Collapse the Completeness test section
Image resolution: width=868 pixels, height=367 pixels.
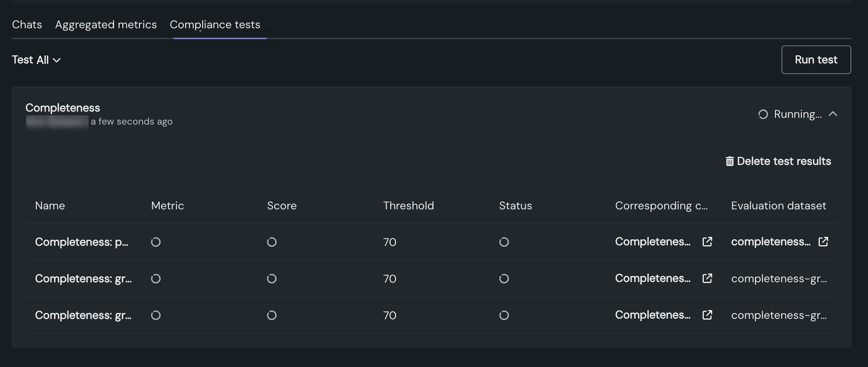pyautogui.click(x=833, y=114)
